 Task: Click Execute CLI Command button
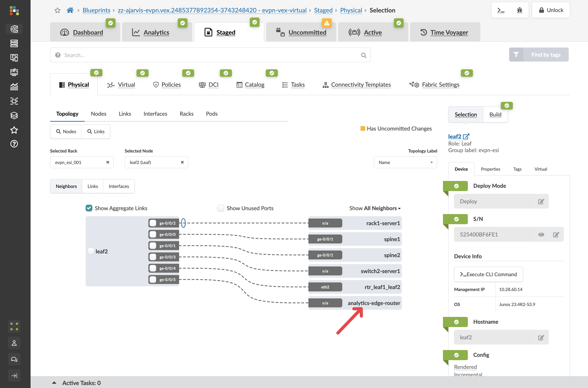[488, 274]
